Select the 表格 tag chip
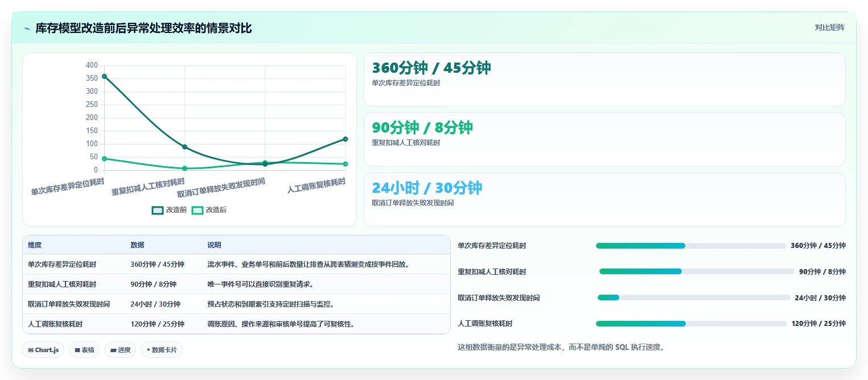Viewport: 868px width, 380px height. click(x=85, y=350)
